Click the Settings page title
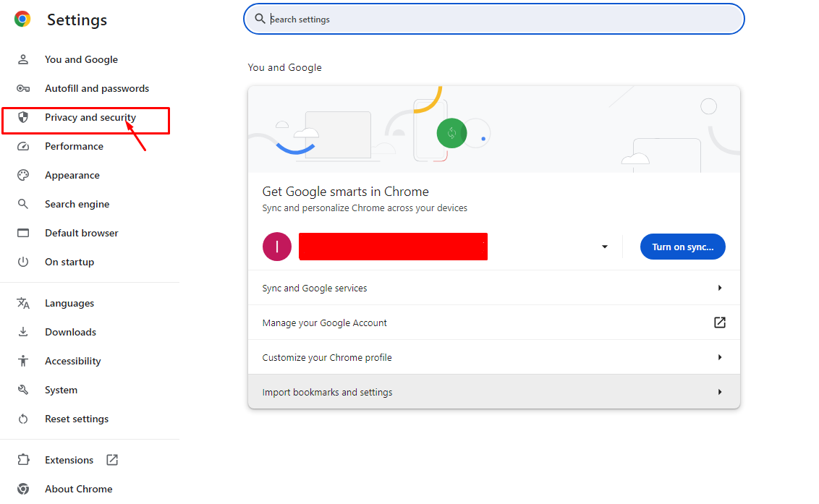Screen dimensions: 819x504 (x=77, y=20)
